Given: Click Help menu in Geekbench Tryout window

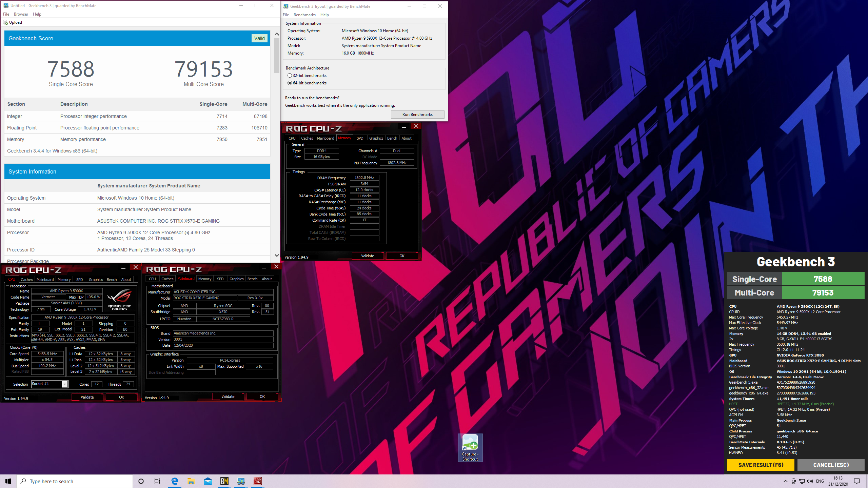Looking at the screenshot, I should (324, 15).
